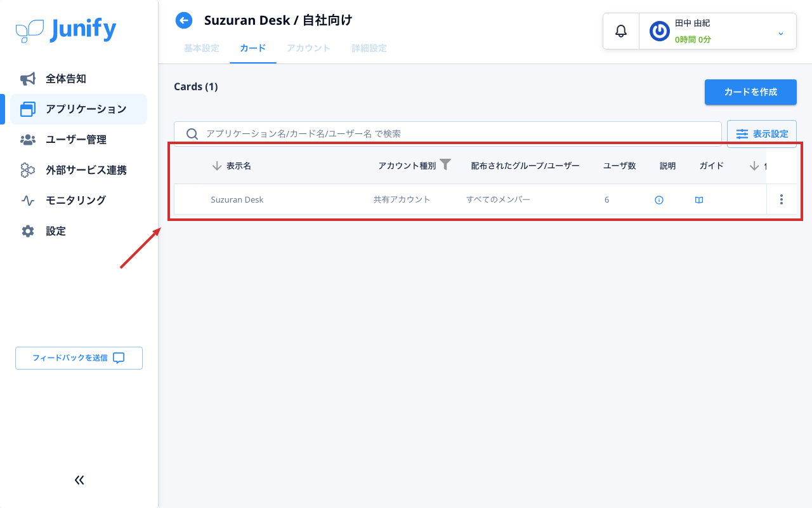Click the user avatar power icon
Screen dimensions: 812x508
tap(660, 31)
